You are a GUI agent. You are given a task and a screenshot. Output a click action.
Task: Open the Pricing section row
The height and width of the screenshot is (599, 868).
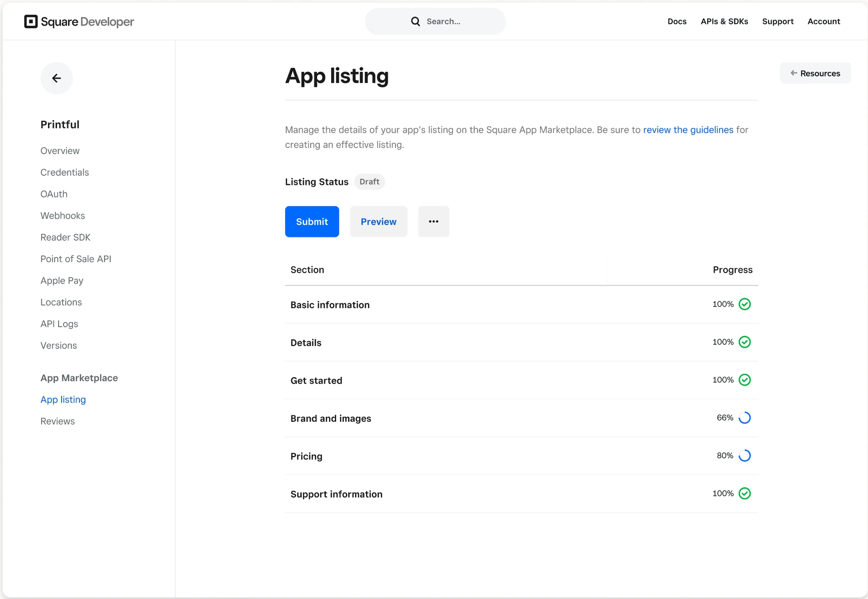click(521, 456)
